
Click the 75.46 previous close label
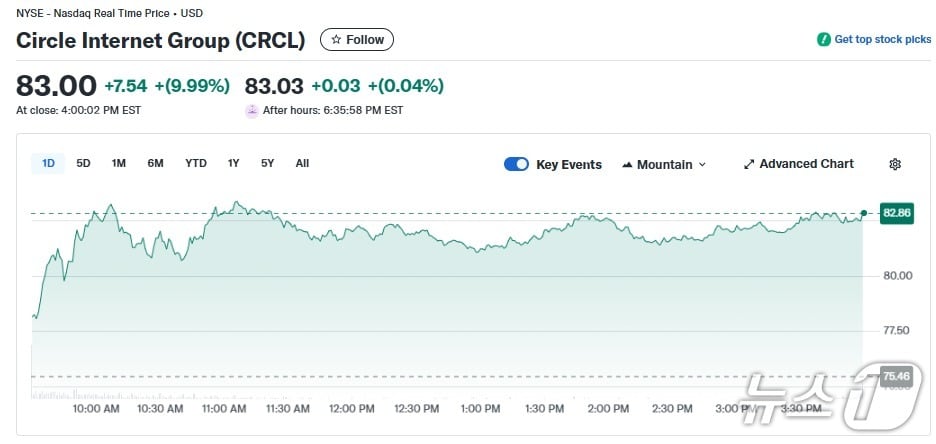tap(896, 376)
